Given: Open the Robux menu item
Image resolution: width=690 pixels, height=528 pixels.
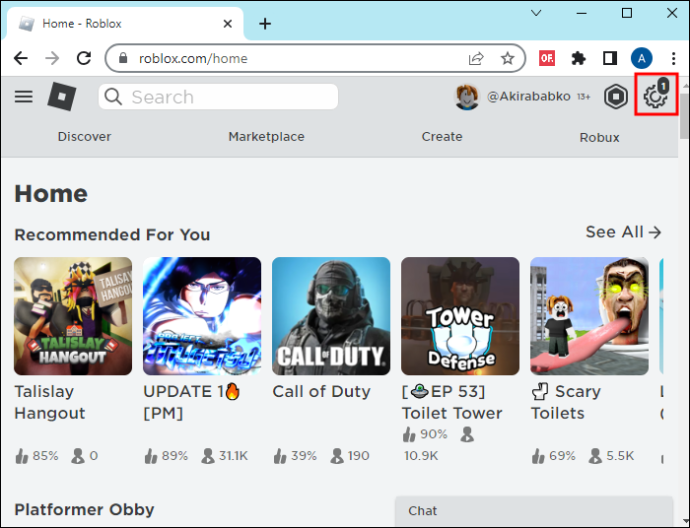Looking at the screenshot, I should click(x=599, y=138).
